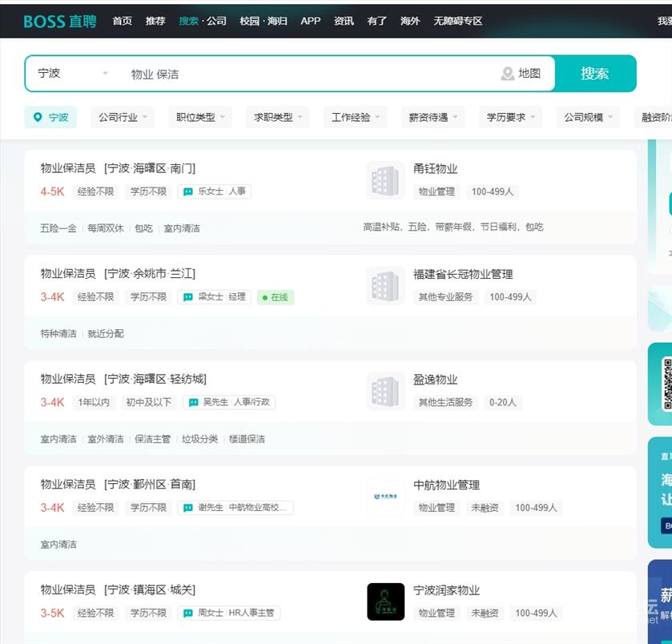Expand the 工作经验 filter

tap(356, 118)
